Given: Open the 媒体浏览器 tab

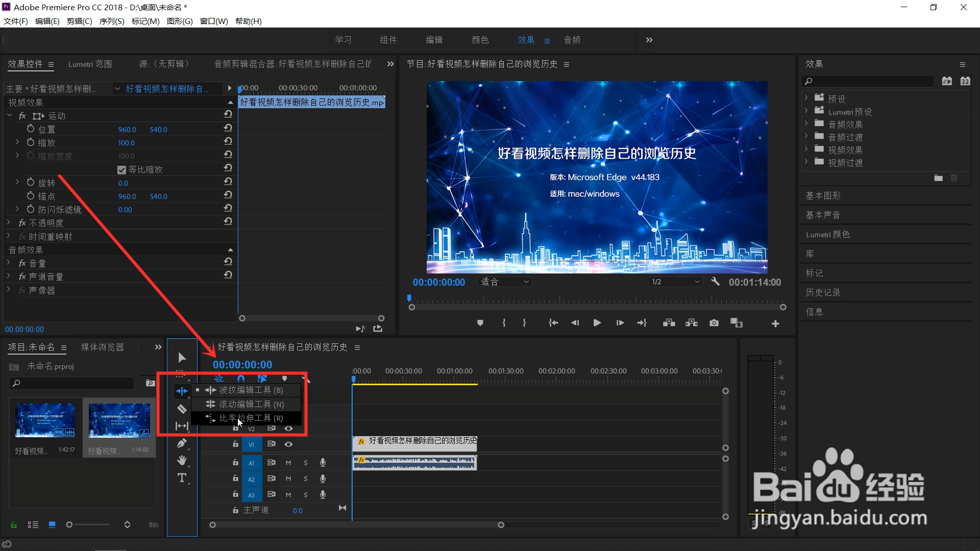Looking at the screenshot, I should coord(103,347).
